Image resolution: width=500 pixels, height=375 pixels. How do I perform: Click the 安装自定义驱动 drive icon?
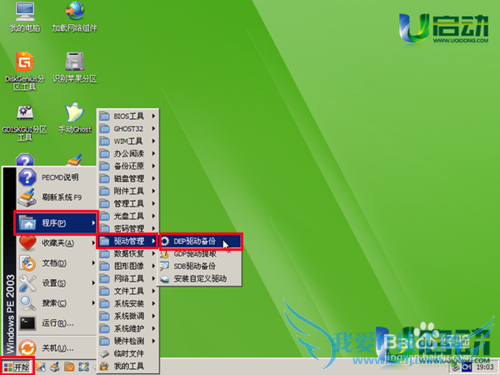tap(164, 279)
